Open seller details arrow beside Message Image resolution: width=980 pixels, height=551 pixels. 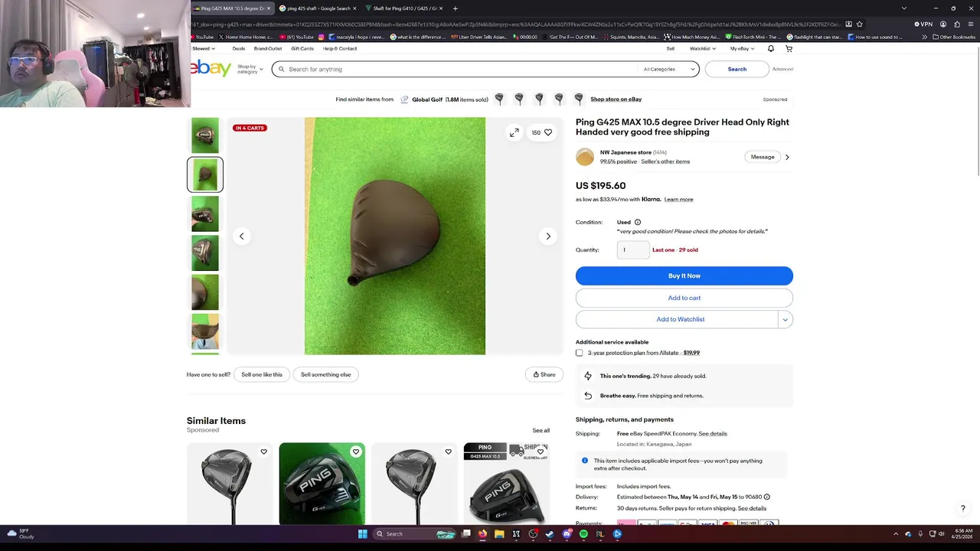click(787, 157)
